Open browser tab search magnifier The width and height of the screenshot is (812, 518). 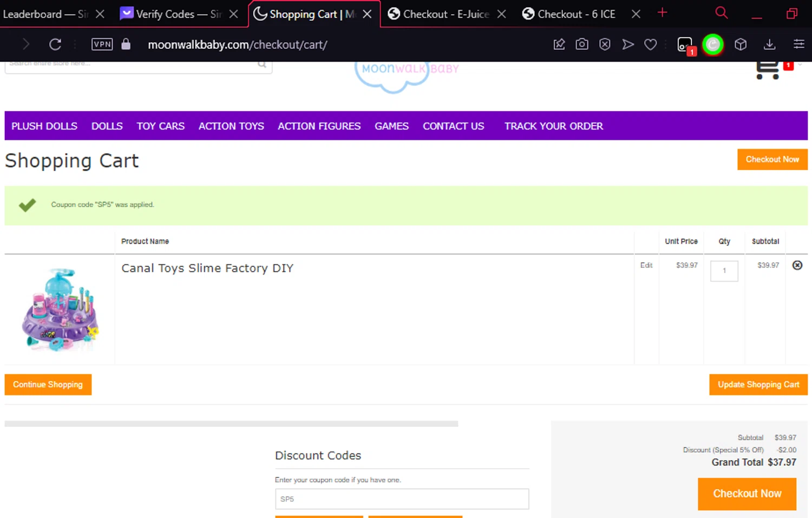click(x=721, y=12)
